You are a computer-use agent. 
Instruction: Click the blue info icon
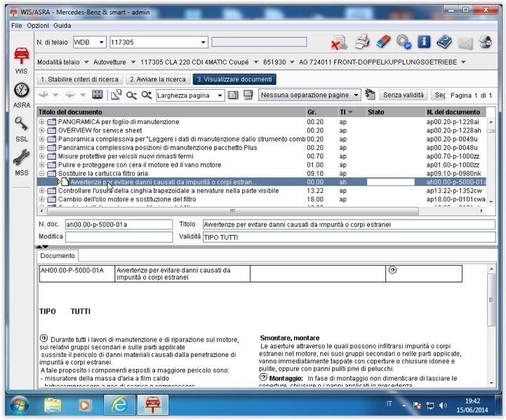tap(424, 42)
